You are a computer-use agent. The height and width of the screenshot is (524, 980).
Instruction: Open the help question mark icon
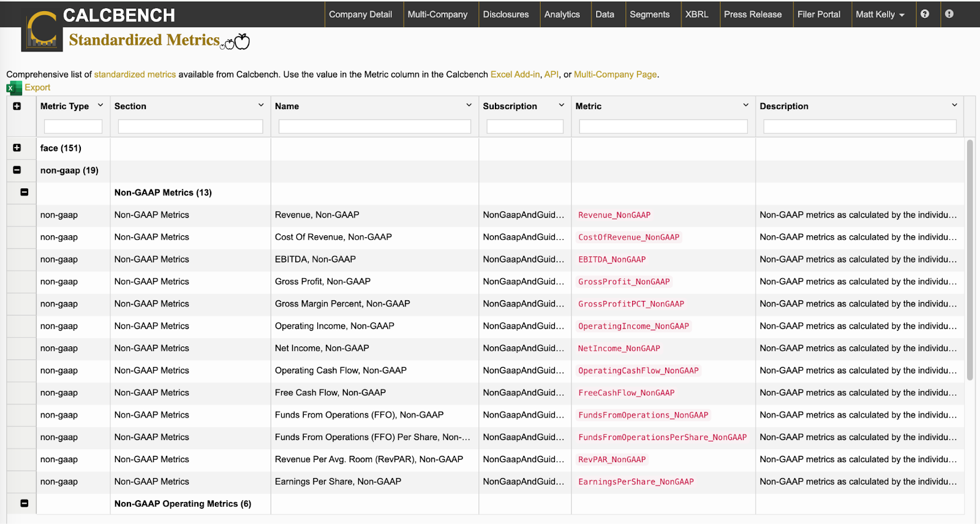pos(925,14)
